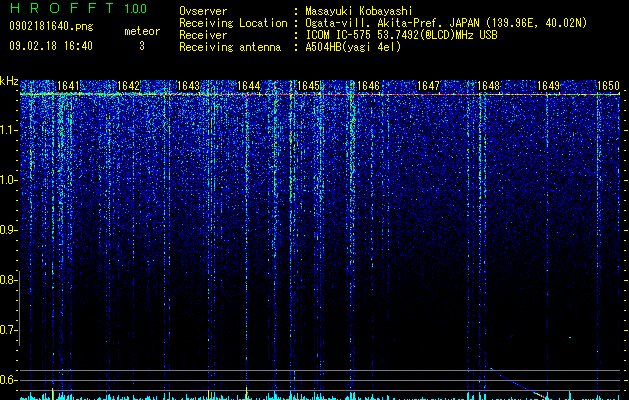Click the 0902181640.png file name
Screen dimensions: 629x400
pos(51,26)
